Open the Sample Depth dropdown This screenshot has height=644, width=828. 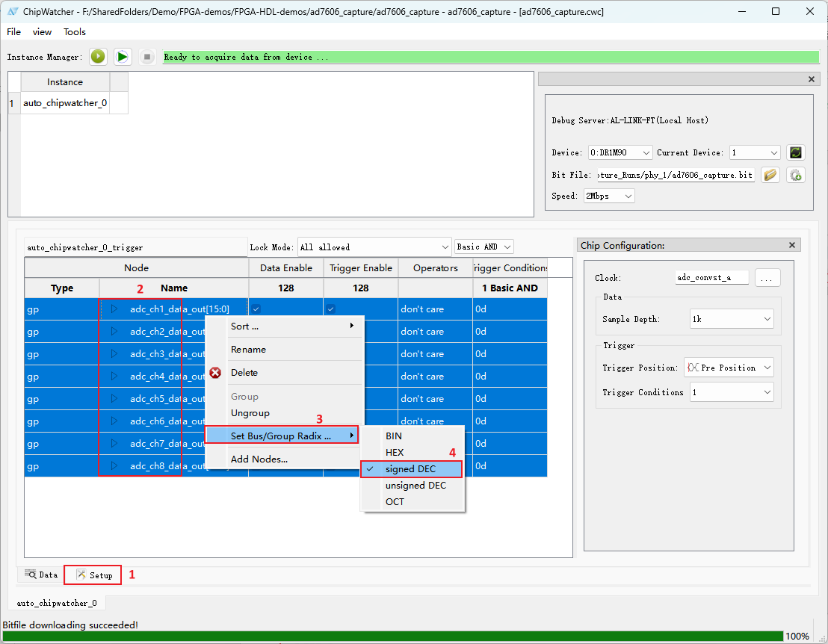732,319
